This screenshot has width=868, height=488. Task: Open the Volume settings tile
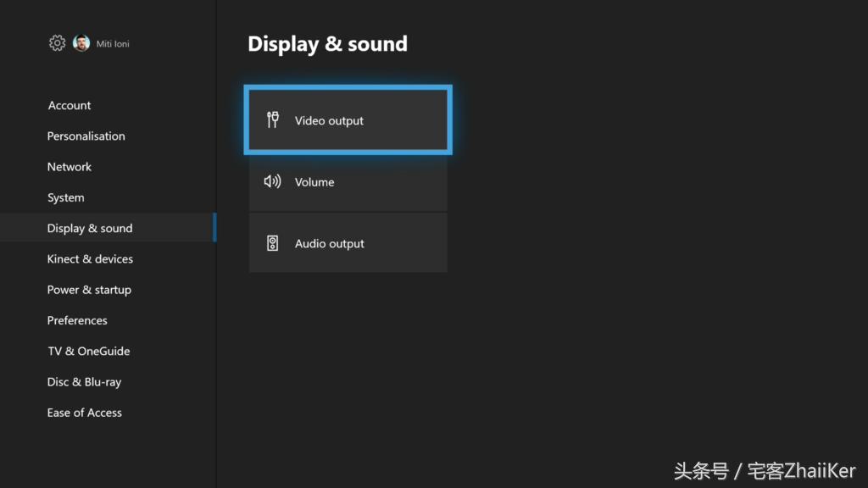tap(348, 181)
